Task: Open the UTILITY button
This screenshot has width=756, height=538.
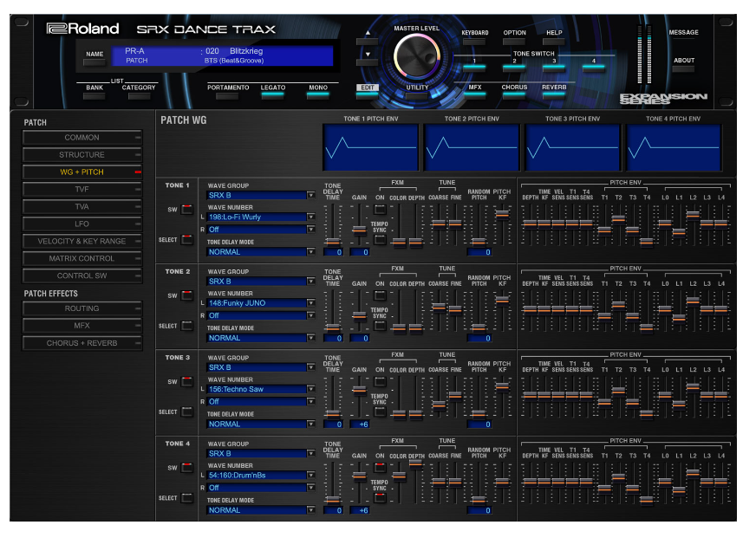Action: pos(416,95)
